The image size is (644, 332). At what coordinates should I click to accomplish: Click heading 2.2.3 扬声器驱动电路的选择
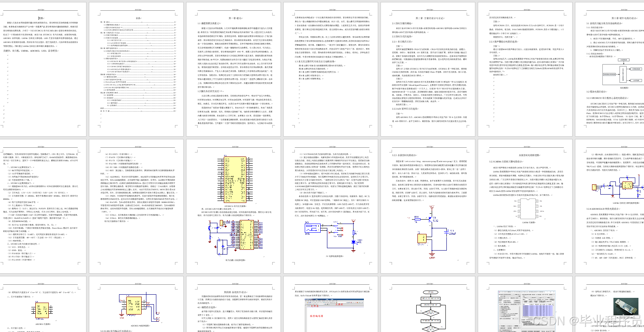click(504, 42)
